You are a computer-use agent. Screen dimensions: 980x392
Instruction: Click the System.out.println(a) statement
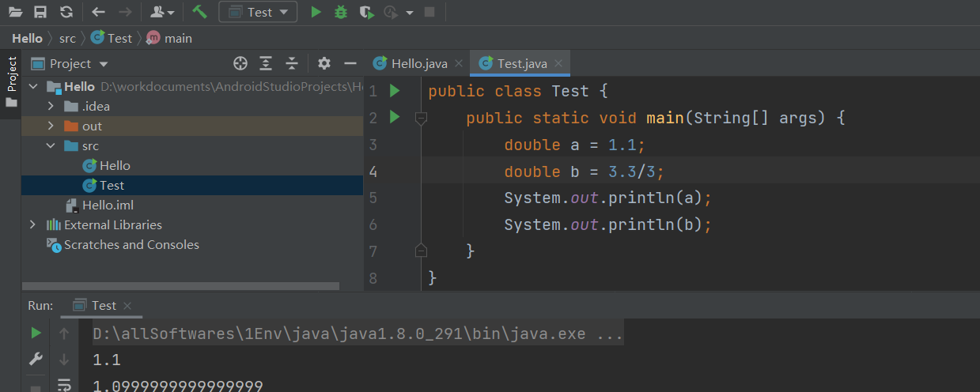pyautogui.click(x=609, y=198)
